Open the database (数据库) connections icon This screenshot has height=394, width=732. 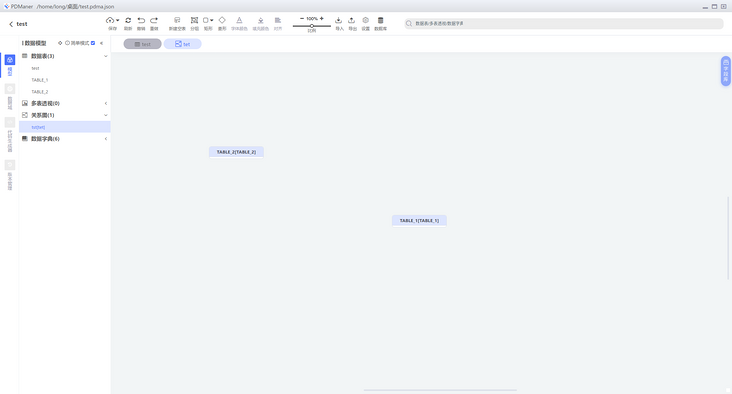pos(380,20)
